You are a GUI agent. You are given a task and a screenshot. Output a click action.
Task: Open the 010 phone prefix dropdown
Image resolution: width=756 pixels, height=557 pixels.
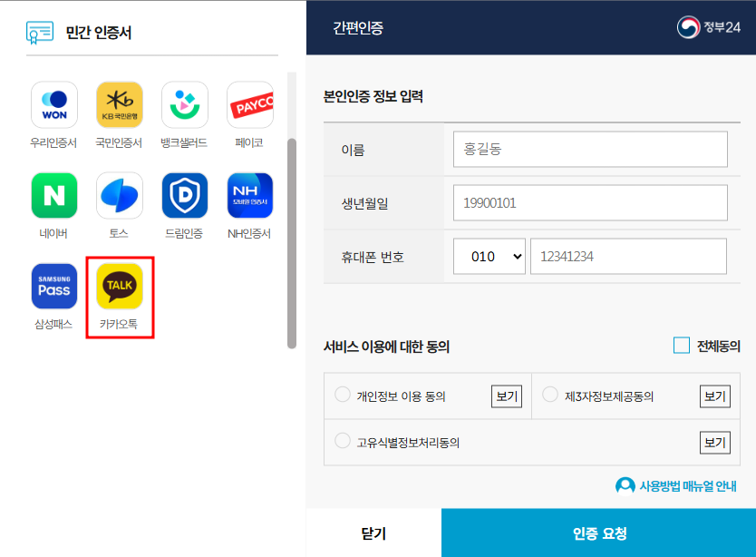489,257
